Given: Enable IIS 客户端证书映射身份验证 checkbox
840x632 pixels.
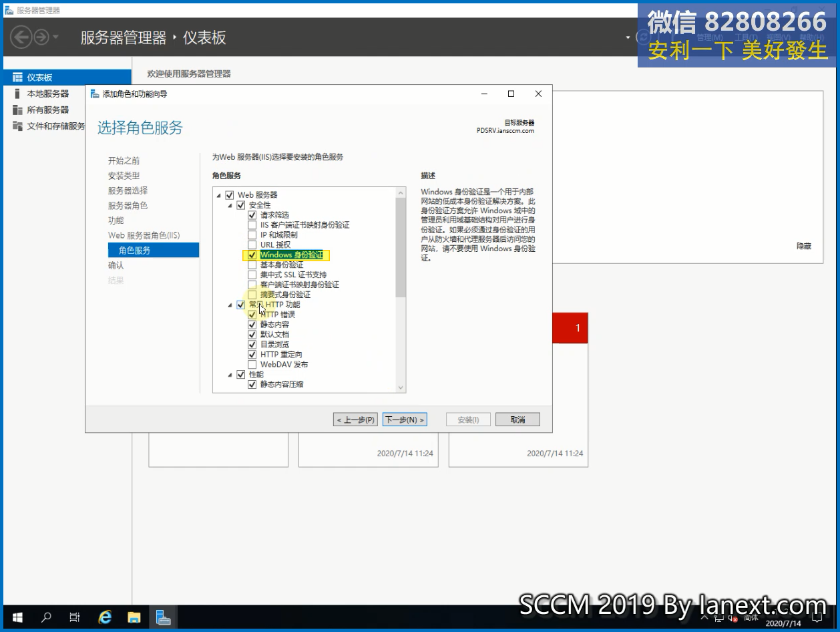Looking at the screenshot, I should (252, 225).
